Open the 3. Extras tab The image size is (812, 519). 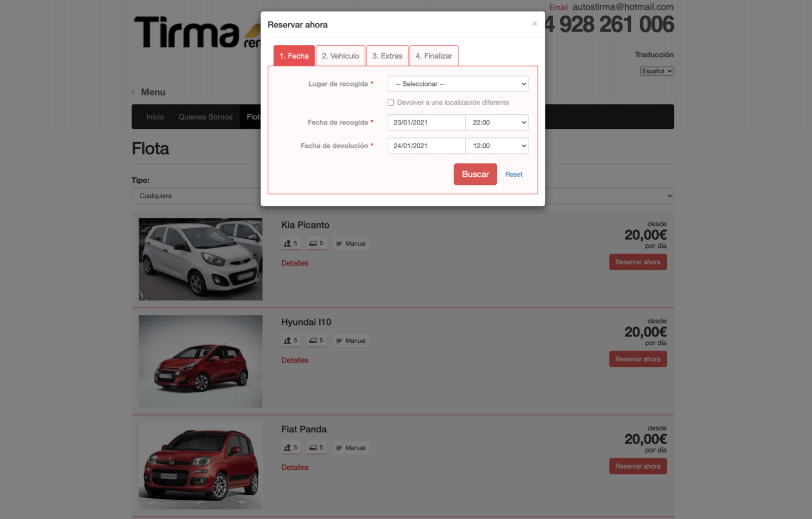[387, 56]
